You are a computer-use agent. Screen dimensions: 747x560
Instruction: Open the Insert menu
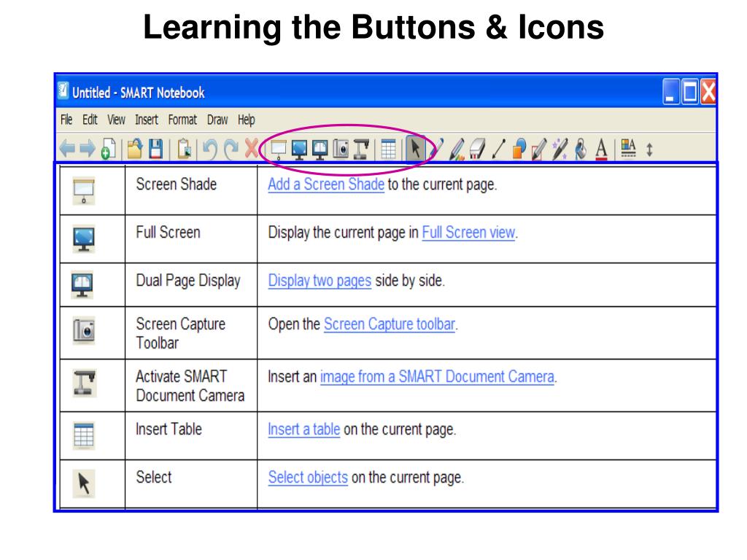[x=146, y=120]
